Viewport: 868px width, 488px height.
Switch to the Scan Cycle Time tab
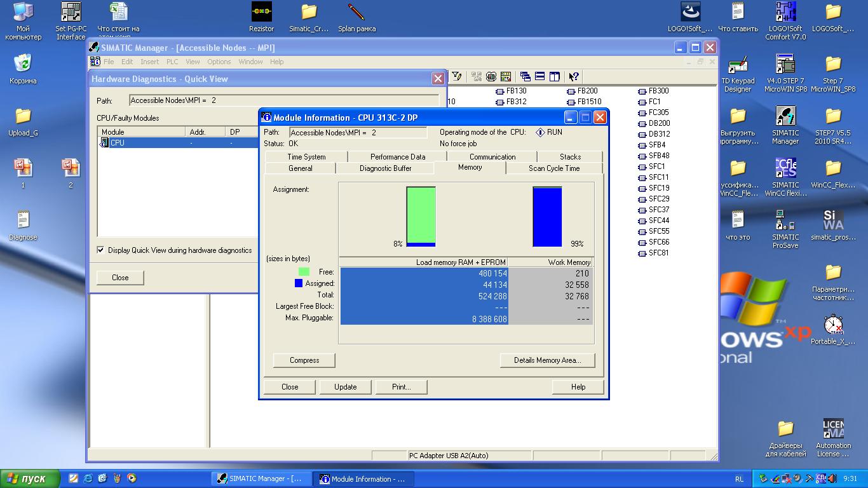point(554,168)
